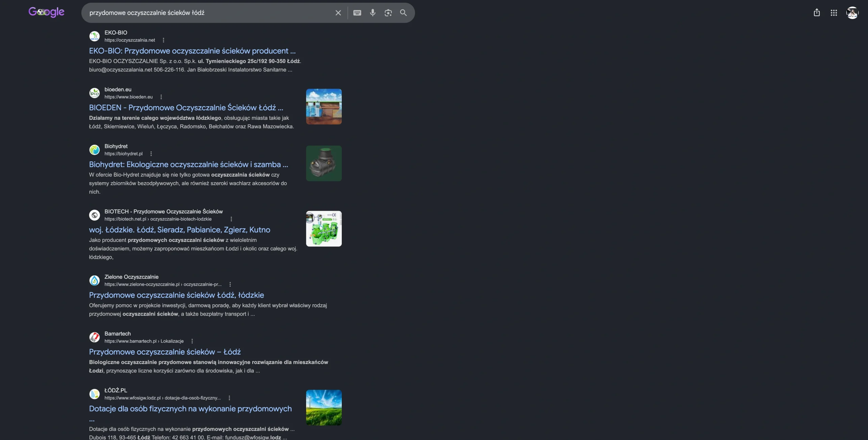Open Biohydret: Ekologiczne oczyszczalnie ścieków link
868x440 pixels.
pos(189,165)
